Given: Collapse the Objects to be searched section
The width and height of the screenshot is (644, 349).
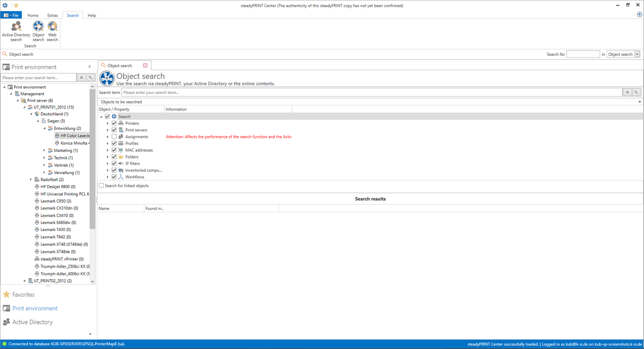Looking at the screenshot, I should coord(640,102).
